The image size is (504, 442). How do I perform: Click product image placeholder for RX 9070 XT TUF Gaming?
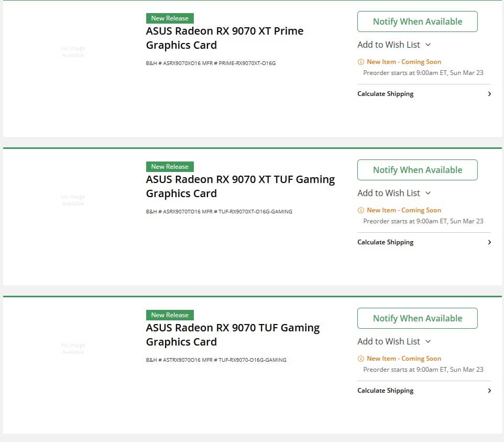coord(73,200)
